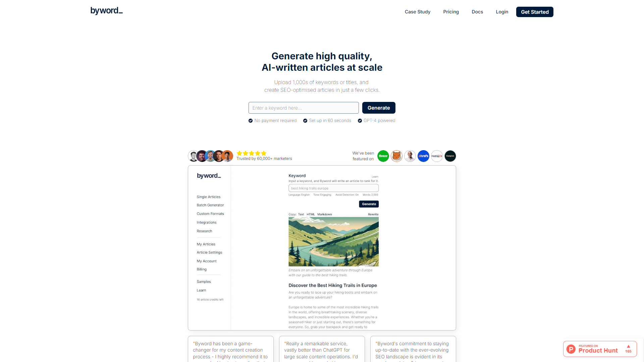Click the Rewrite article link

pyautogui.click(x=373, y=214)
